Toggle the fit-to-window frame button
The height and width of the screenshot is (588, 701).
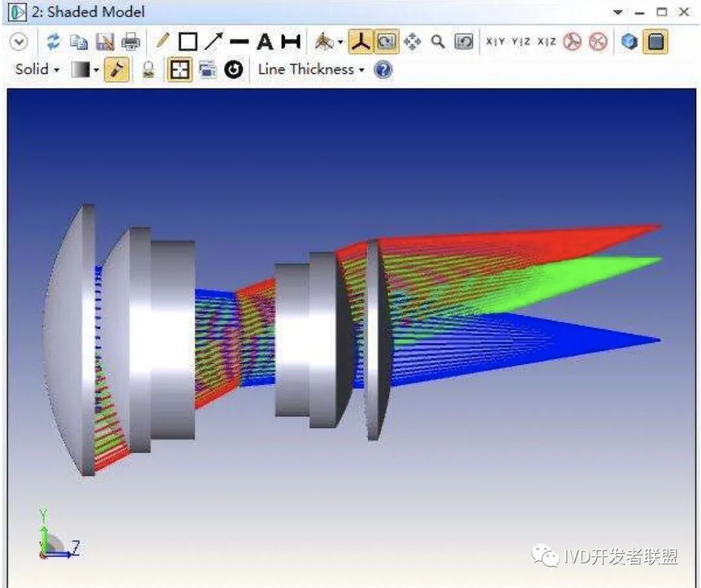pyautogui.click(x=179, y=69)
